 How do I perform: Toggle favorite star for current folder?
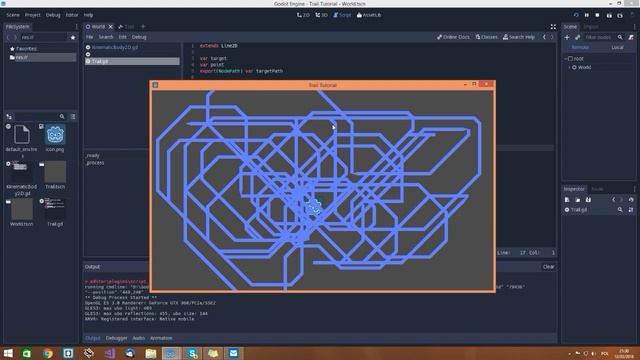pyautogui.click(x=73, y=37)
